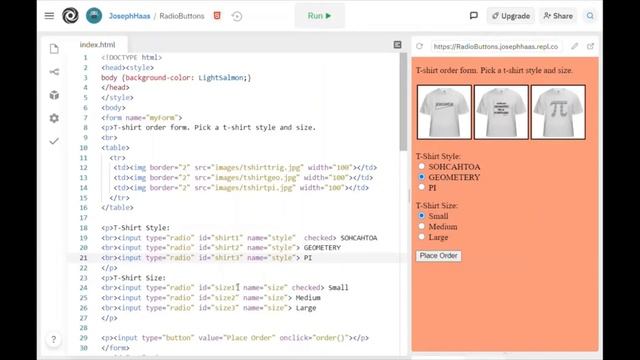Open the version control icon
The height and width of the screenshot is (360, 640).
[54, 72]
